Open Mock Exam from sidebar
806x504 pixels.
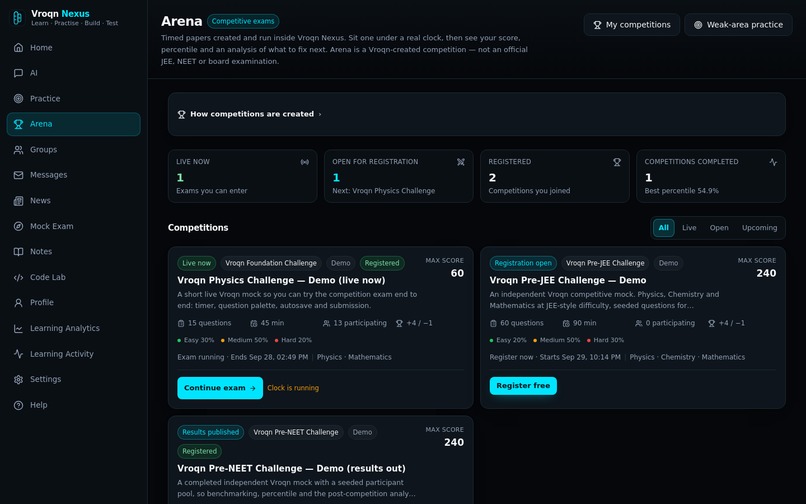pyautogui.click(x=74, y=226)
